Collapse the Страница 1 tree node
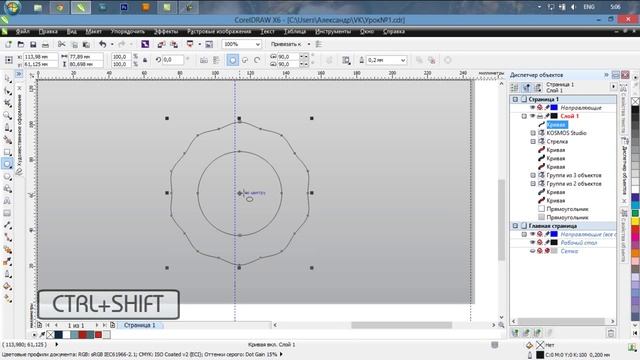640x360 pixels. click(x=515, y=99)
